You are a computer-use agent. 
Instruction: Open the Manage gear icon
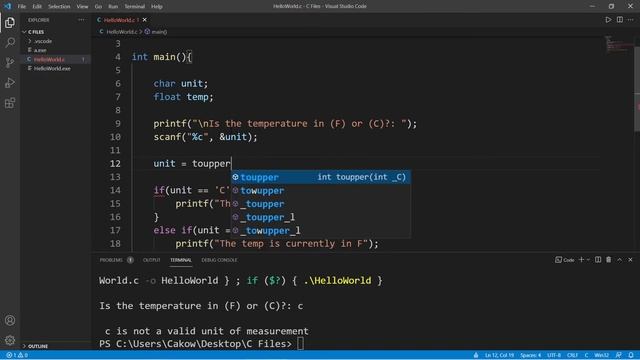(x=10, y=340)
